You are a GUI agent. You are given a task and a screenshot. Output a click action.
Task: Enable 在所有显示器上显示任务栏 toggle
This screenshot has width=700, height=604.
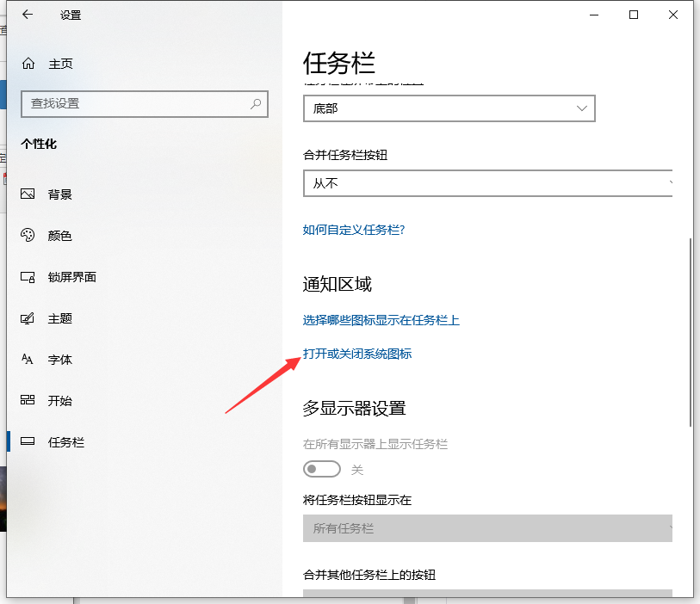pos(322,469)
